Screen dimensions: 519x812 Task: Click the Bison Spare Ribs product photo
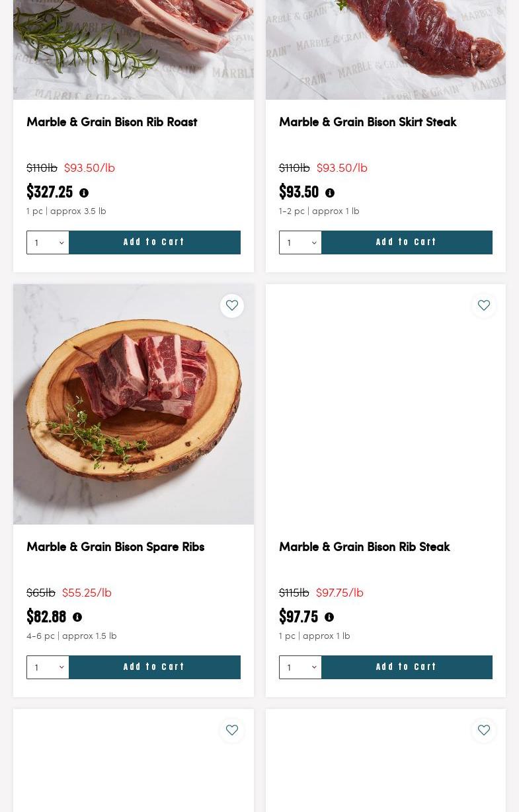tap(134, 404)
